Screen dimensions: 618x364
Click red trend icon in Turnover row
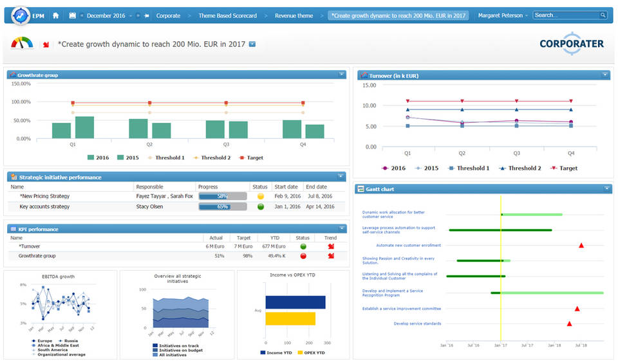[x=331, y=246]
